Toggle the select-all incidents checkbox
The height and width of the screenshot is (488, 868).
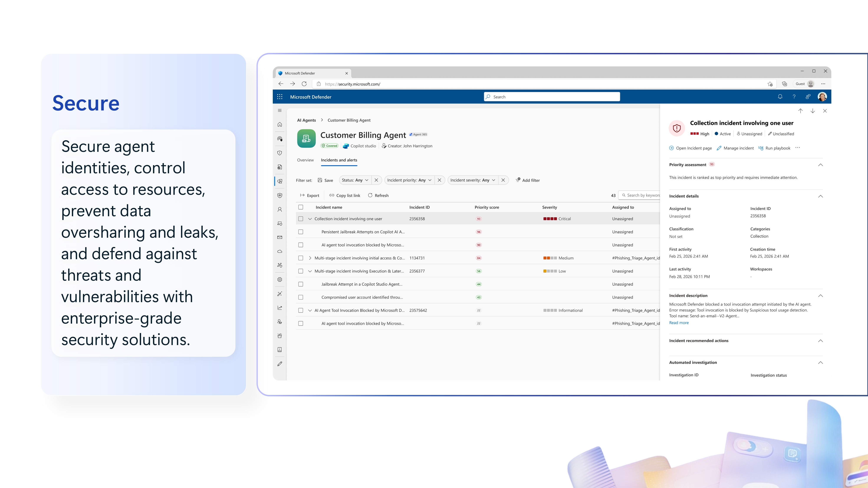[x=301, y=207]
